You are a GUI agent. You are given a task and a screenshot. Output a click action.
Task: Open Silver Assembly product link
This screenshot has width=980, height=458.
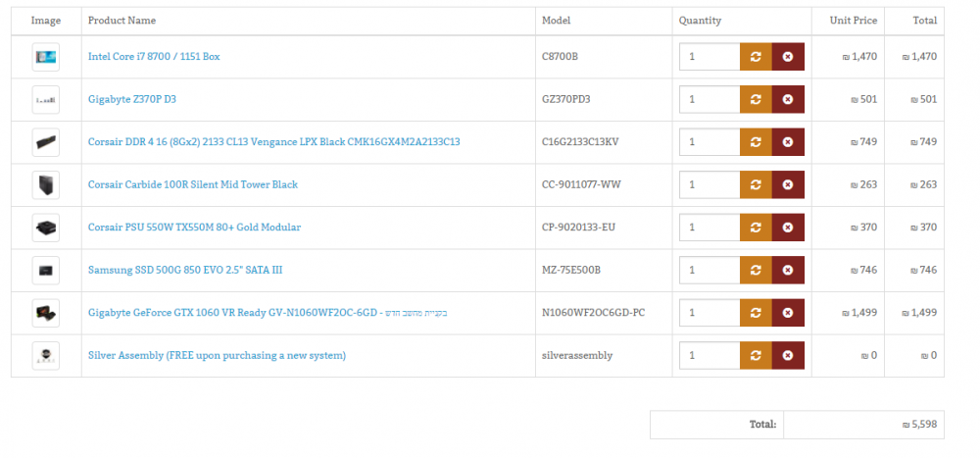tap(217, 355)
